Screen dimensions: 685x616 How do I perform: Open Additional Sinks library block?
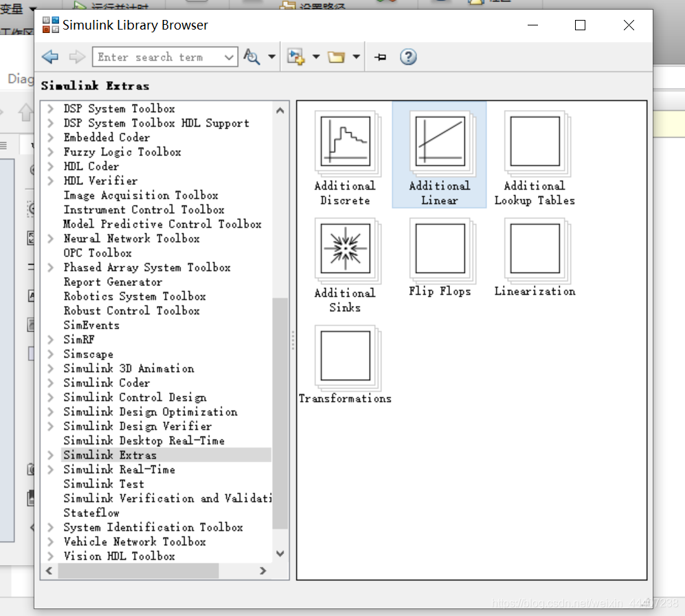345,266
